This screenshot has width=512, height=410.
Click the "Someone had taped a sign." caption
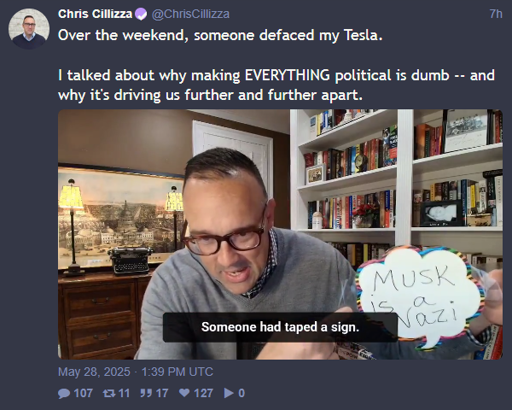(x=280, y=327)
